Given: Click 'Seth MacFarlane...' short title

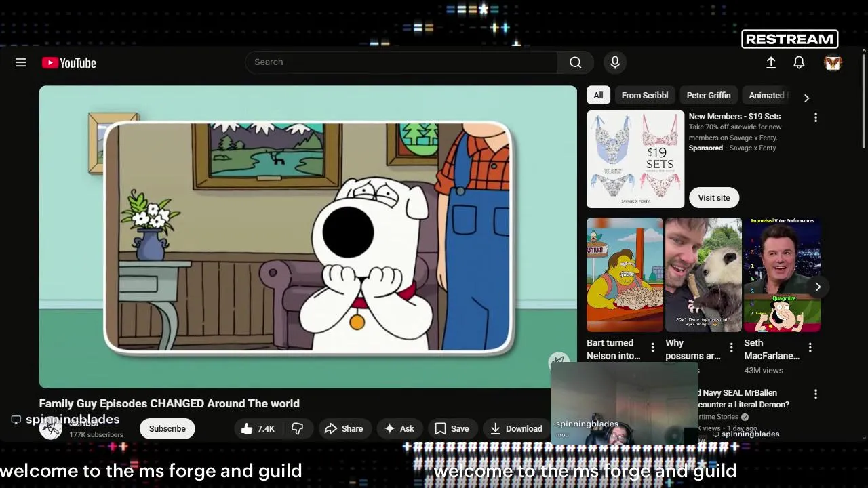Looking at the screenshot, I should (772, 349).
